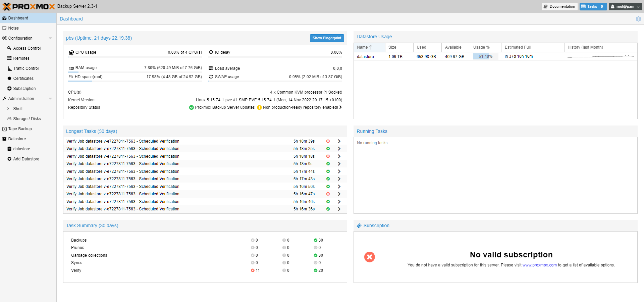
Task: Click red error icon of 5h 18m 18s task
Action: point(328,156)
